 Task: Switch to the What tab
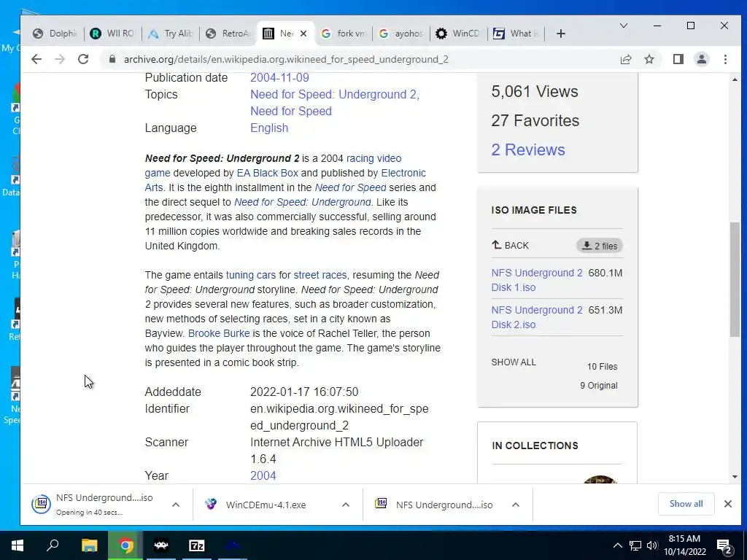click(x=516, y=34)
